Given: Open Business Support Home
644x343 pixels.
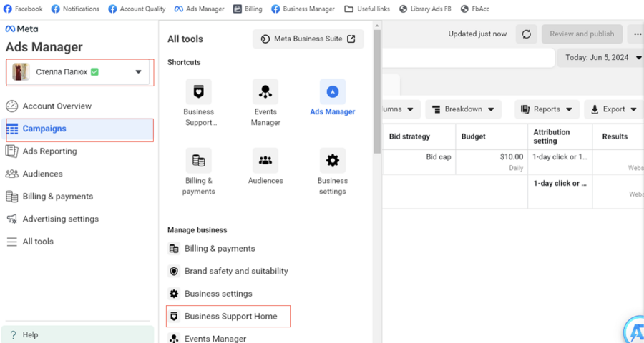Looking at the screenshot, I should [228, 317].
